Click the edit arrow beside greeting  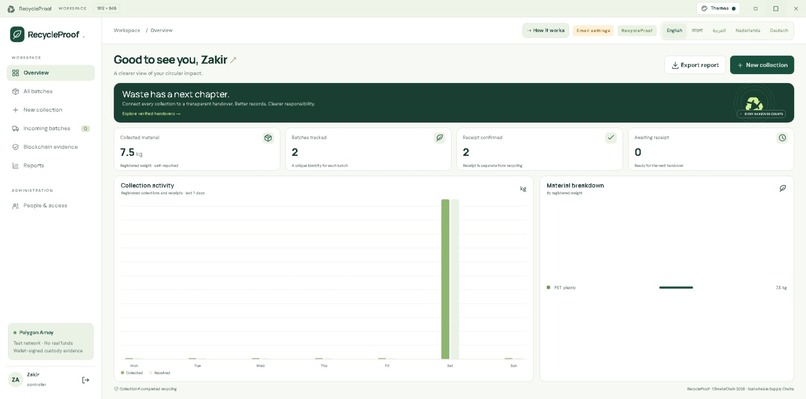point(233,60)
